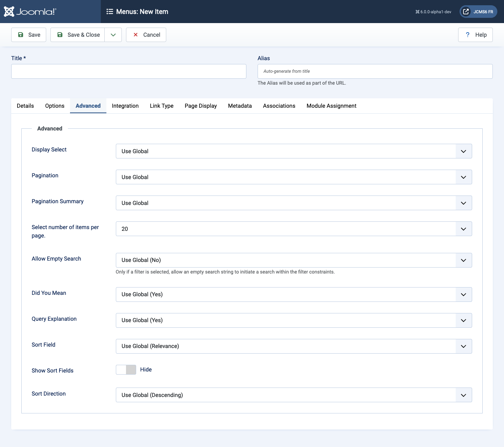
Task: Open the Did You Mean dropdown
Action: tap(294, 295)
